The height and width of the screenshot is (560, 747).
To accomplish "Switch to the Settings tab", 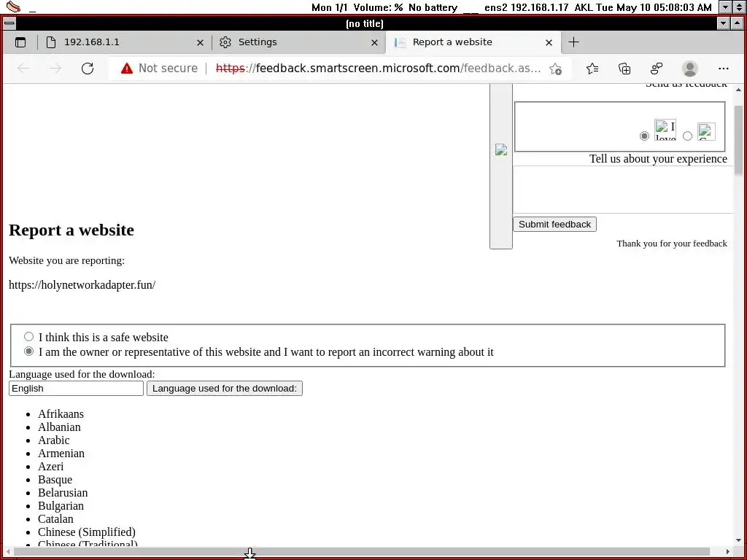I will coord(298,42).
